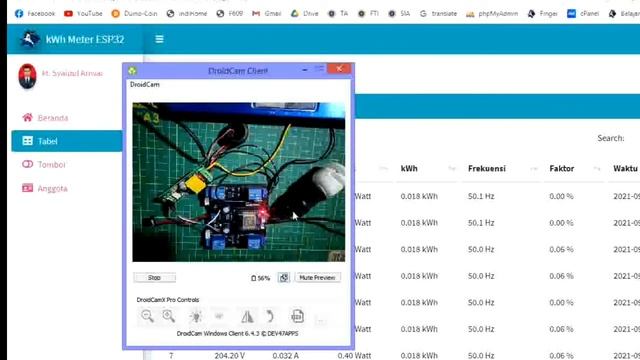Click the DroidCam Client title bar icon

click(132, 71)
